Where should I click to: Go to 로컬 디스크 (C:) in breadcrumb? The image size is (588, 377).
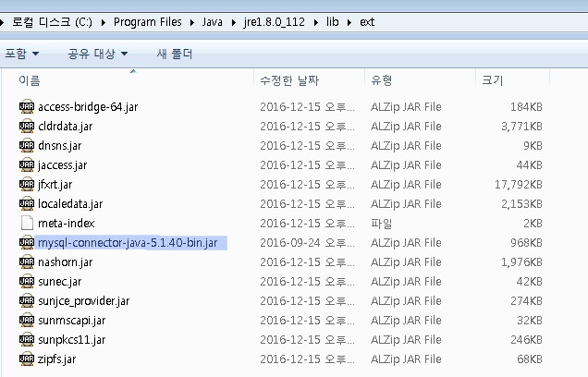click(x=52, y=22)
